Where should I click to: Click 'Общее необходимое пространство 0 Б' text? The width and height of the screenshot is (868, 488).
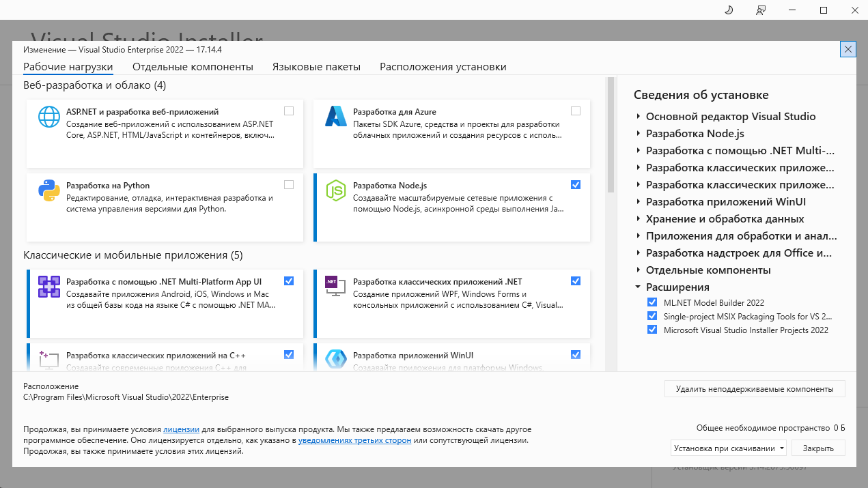point(771,428)
